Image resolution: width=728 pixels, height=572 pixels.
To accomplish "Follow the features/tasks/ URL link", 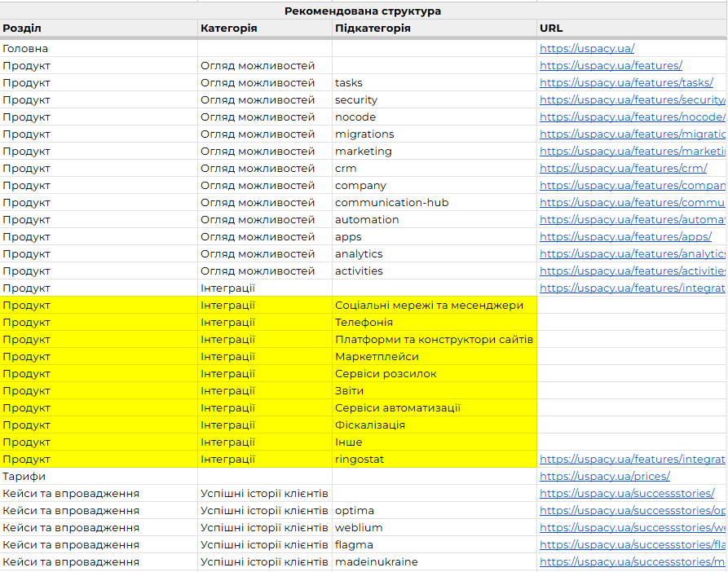I will 626,82.
